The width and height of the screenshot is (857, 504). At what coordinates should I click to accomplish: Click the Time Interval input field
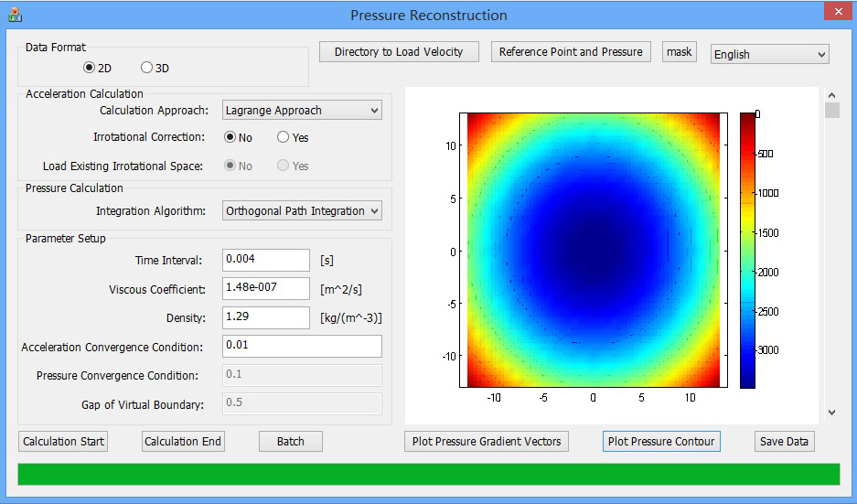(x=266, y=260)
